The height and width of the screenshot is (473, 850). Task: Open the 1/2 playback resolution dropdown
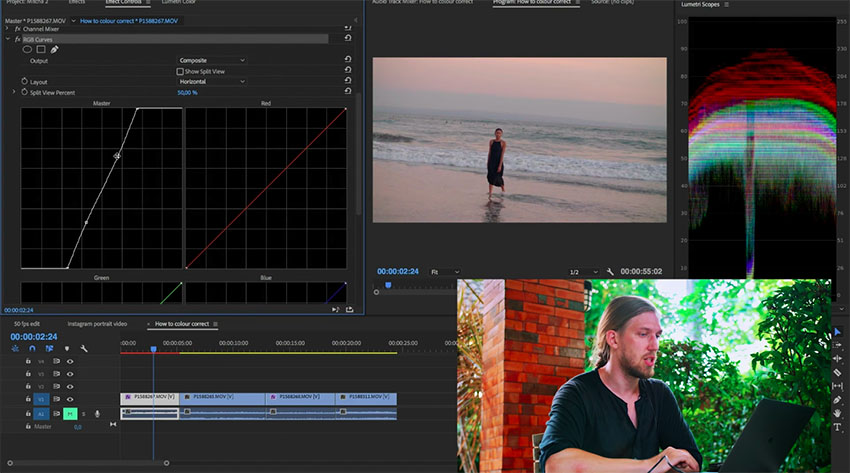(584, 272)
